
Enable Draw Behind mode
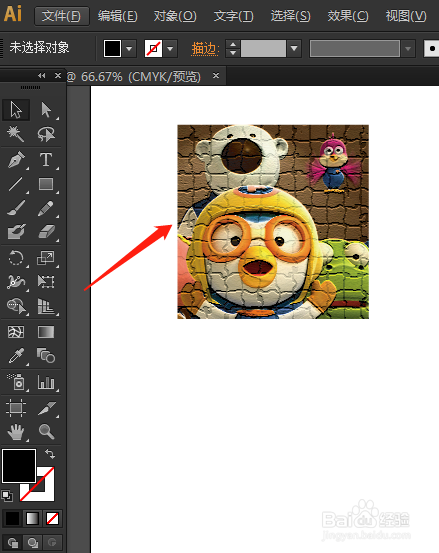(x=33, y=542)
